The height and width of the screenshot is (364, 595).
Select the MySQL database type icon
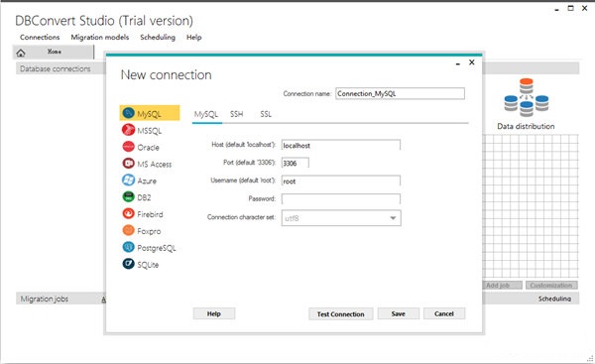coord(128,113)
